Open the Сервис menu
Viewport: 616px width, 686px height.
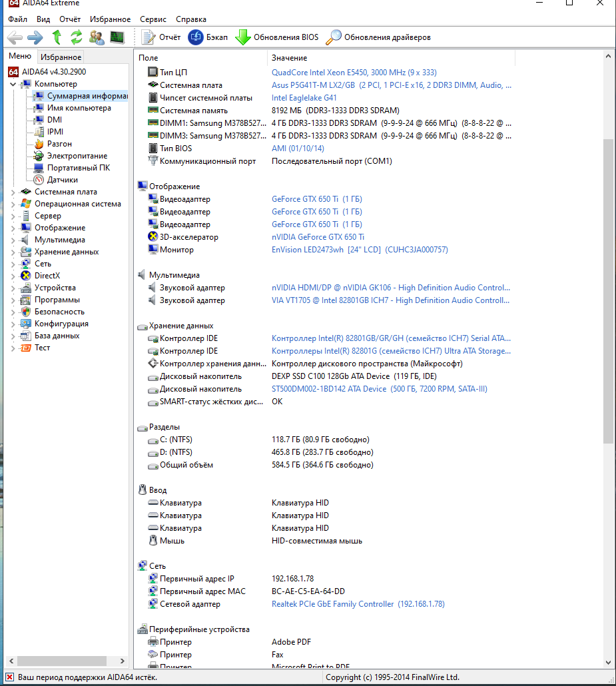153,19
